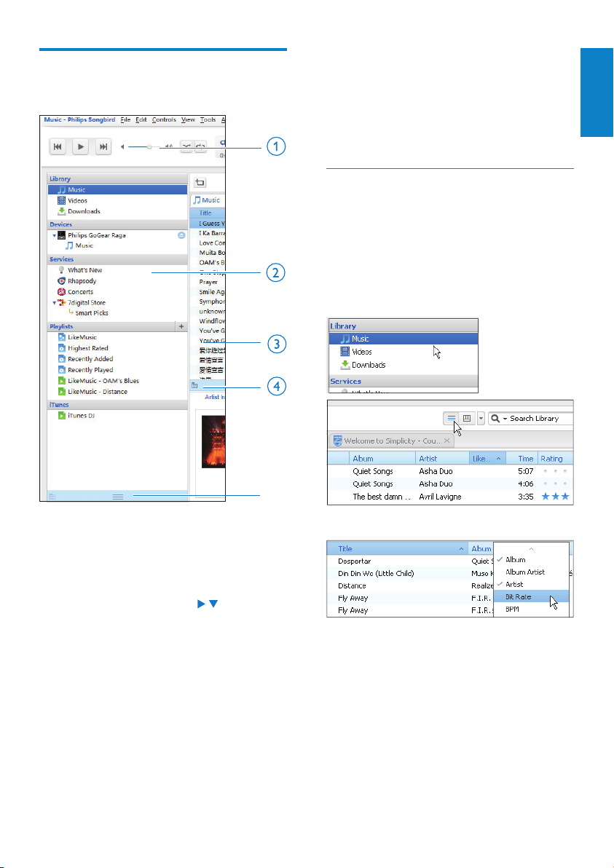
Task: Close the Welcome to Simplicity tab
Action: pos(446,441)
